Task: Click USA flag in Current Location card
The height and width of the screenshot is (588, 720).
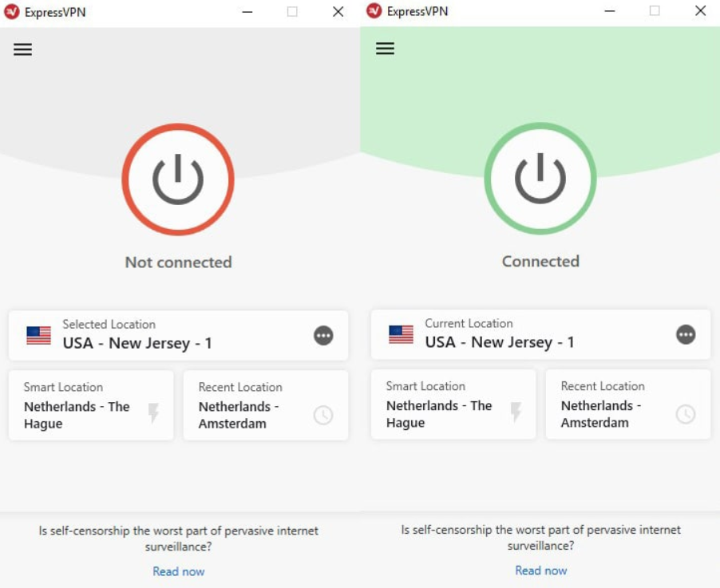Action: (402, 334)
